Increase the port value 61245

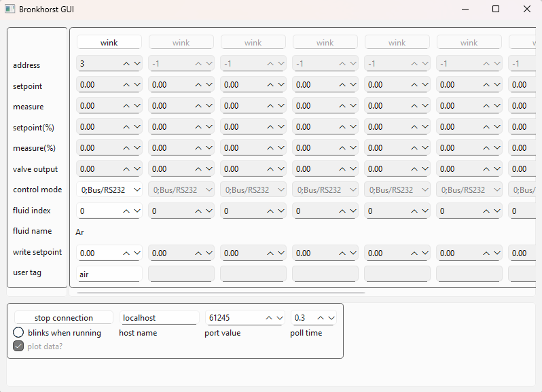pos(269,318)
